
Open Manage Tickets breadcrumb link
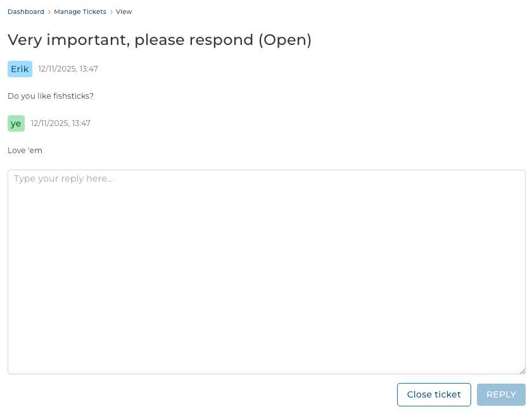pyautogui.click(x=80, y=12)
